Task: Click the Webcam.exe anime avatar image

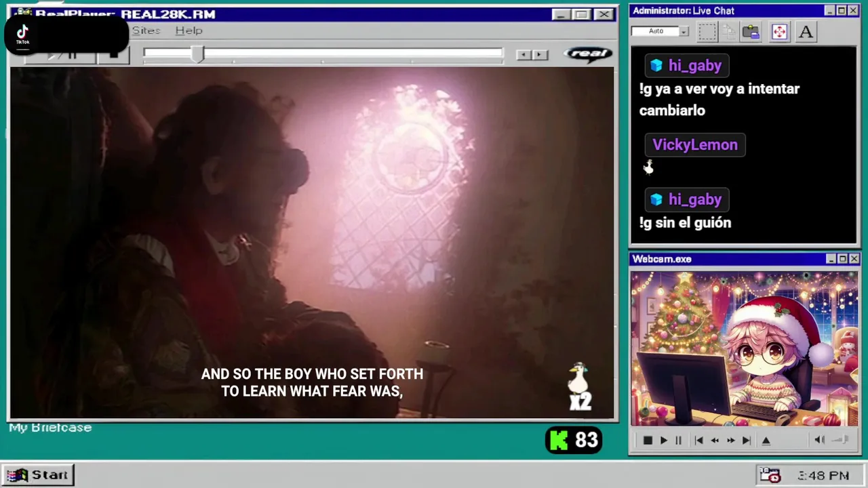Action: pos(745,349)
